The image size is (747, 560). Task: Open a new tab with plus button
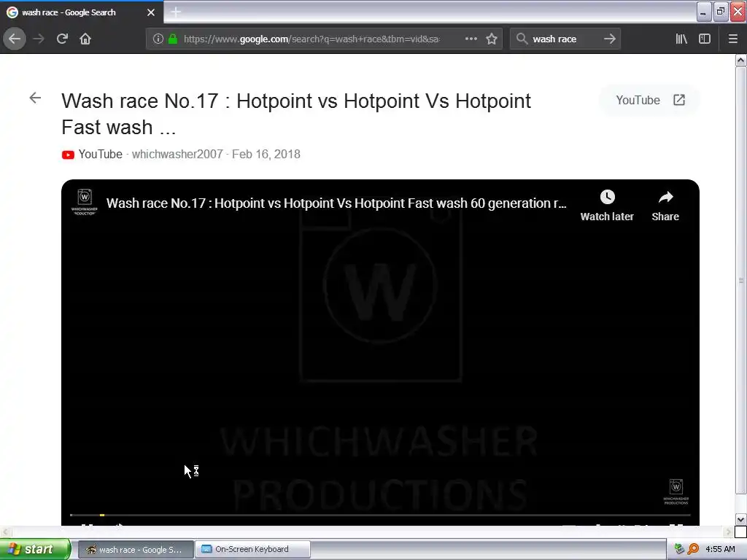point(176,12)
